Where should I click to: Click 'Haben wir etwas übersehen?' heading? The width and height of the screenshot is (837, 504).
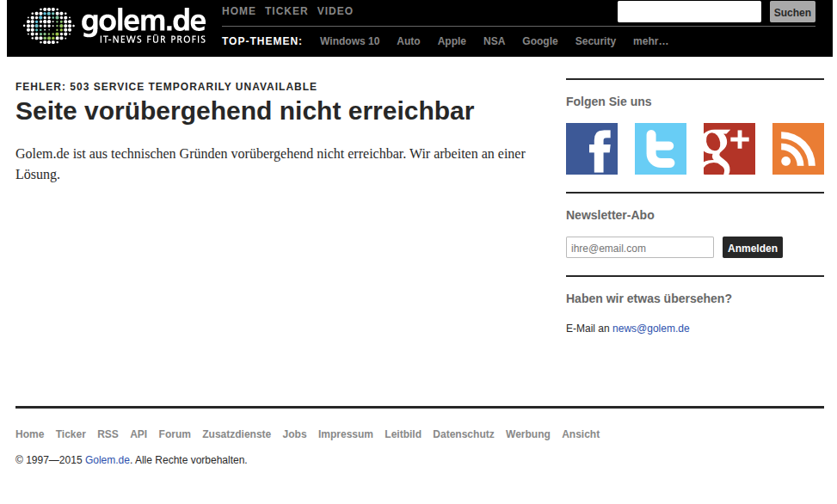point(649,298)
